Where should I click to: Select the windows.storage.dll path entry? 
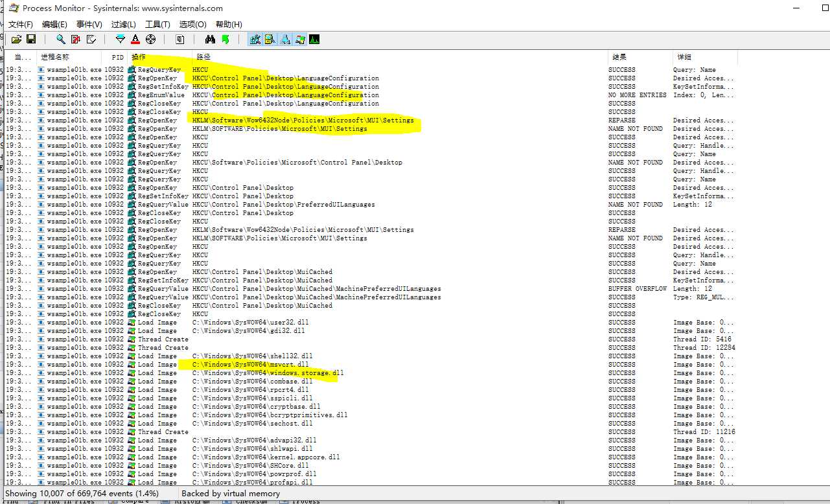click(268, 372)
